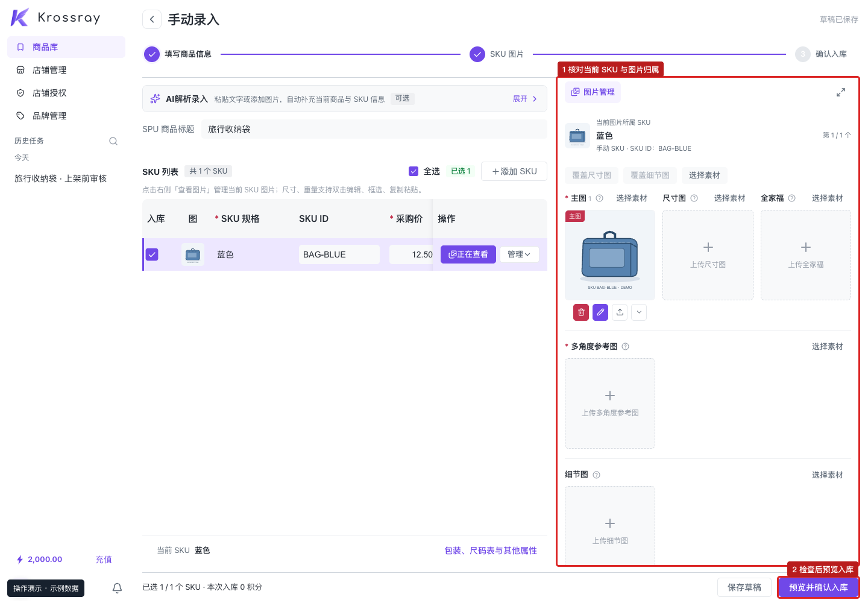The height and width of the screenshot is (603, 868).
Task: Open 店铺授权 in the sidebar
Action: [66, 93]
